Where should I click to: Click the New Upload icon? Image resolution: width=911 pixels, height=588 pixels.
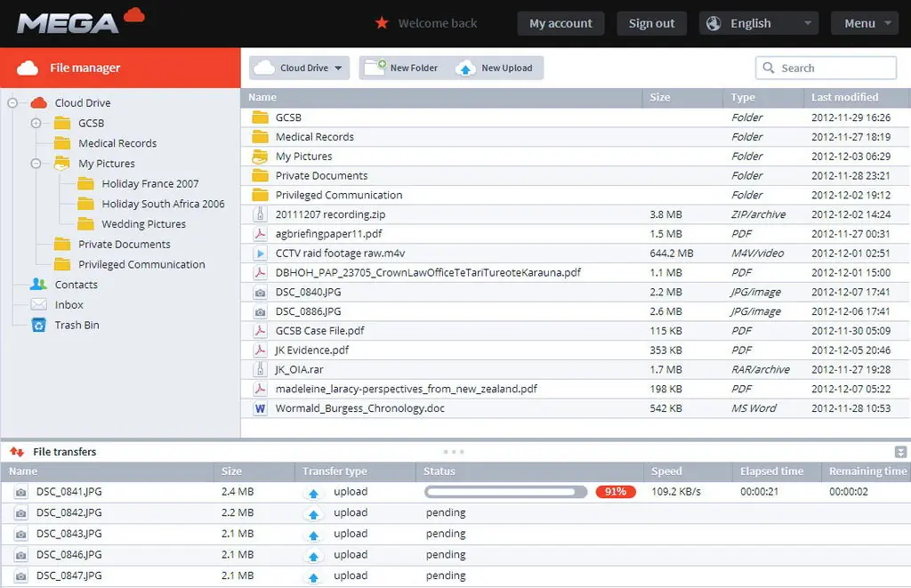tap(464, 67)
